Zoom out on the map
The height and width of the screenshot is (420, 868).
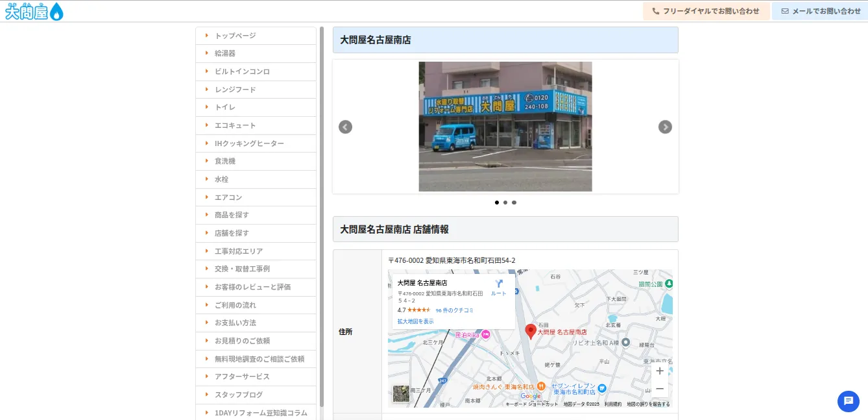(660, 388)
